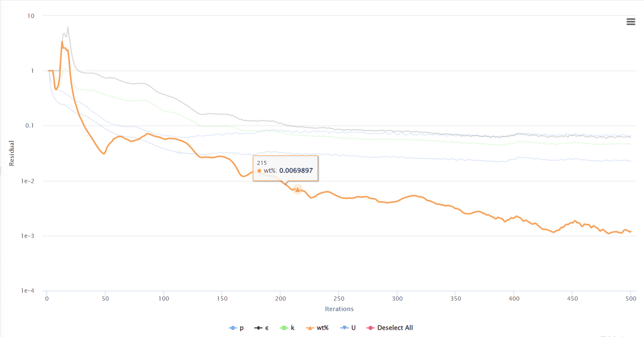
Task: Click the highlighted triangle data point at 215
Action: [x=297, y=190]
